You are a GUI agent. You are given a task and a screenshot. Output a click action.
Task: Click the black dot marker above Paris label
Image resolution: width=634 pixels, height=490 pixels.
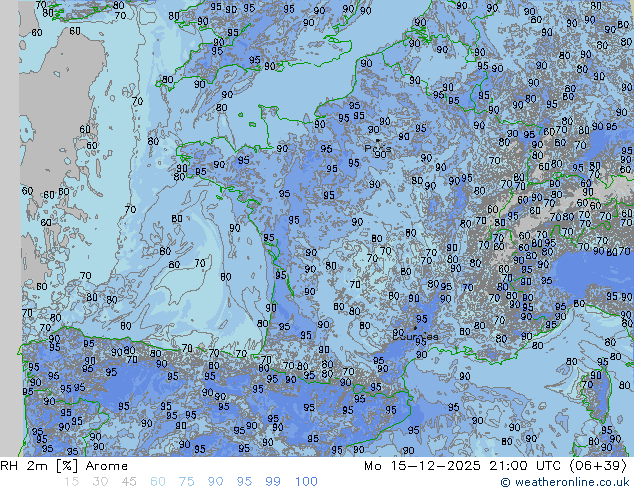(x=378, y=140)
